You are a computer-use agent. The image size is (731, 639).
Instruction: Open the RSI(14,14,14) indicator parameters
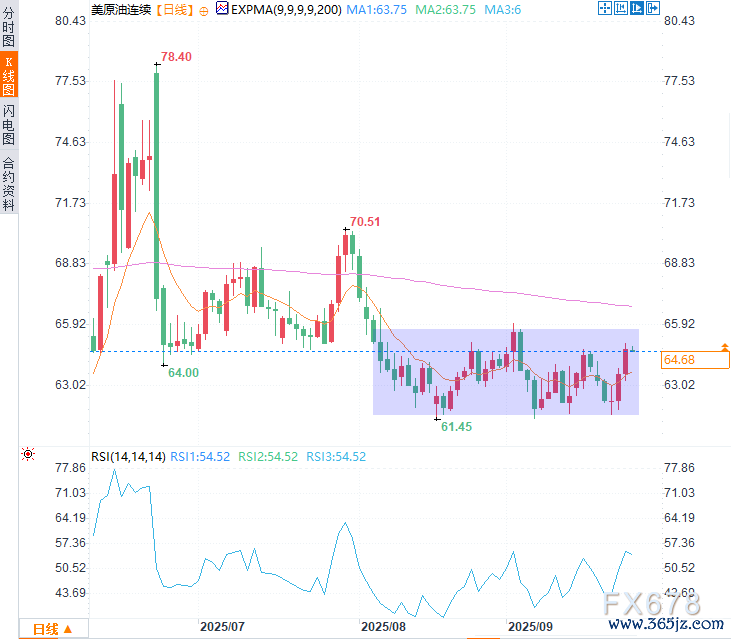coord(128,456)
